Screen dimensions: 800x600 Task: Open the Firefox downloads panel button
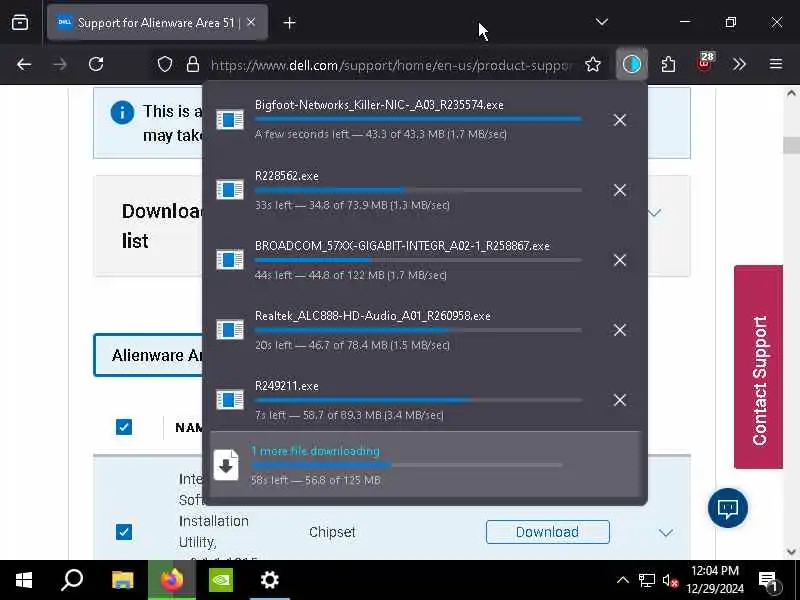pyautogui.click(x=632, y=64)
